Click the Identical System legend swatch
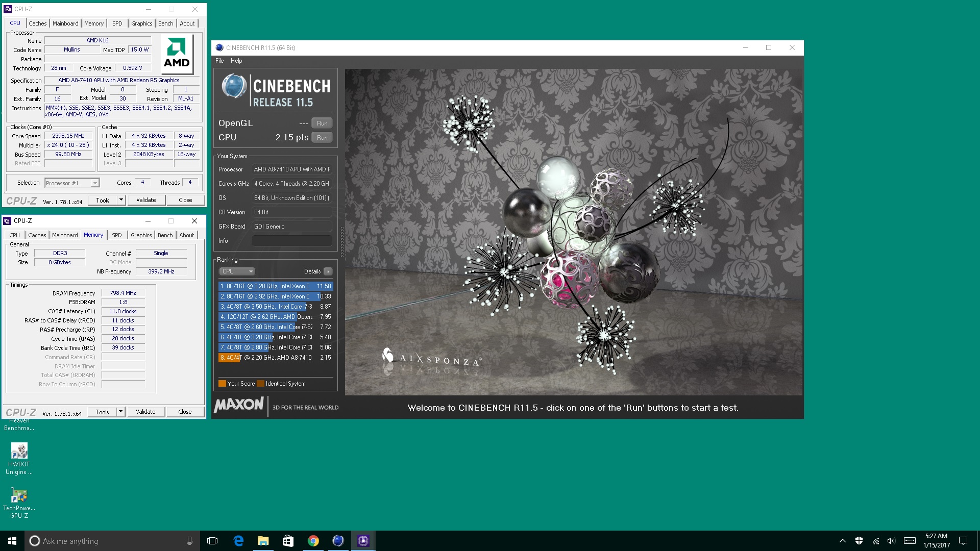 (x=261, y=384)
